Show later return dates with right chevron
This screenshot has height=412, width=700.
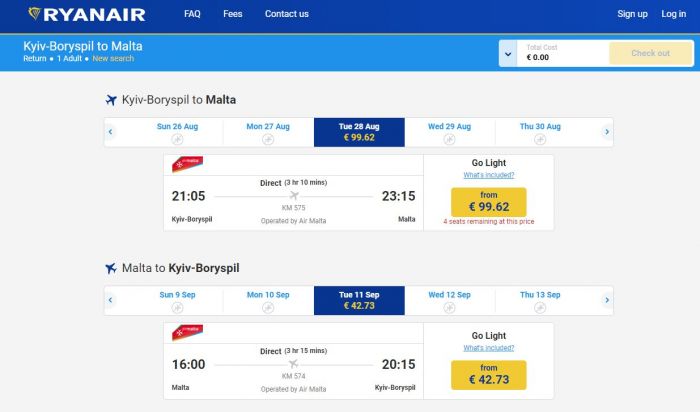(607, 300)
